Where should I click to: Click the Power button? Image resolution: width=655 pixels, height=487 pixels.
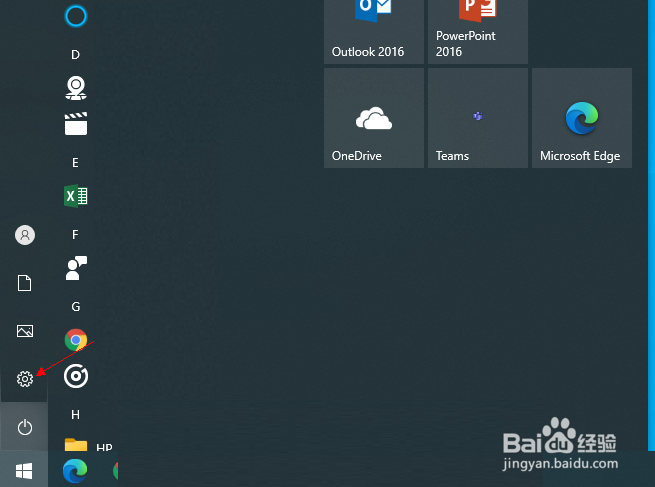(x=25, y=427)
